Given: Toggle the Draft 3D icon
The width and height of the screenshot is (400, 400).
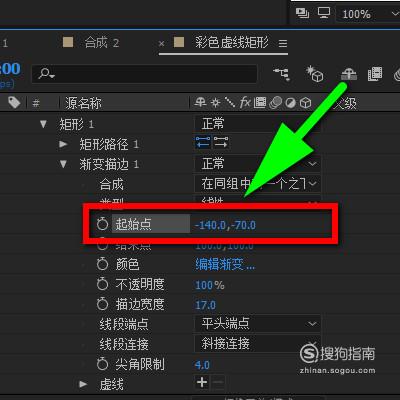Looking at the screenshot, I should [x=315, y=73].
